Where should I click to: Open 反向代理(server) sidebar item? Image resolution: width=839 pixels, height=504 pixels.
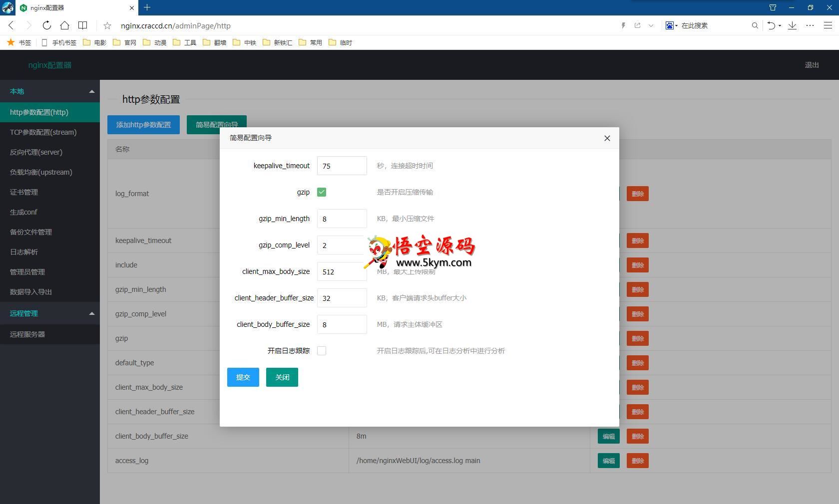(x=50, y=152)
